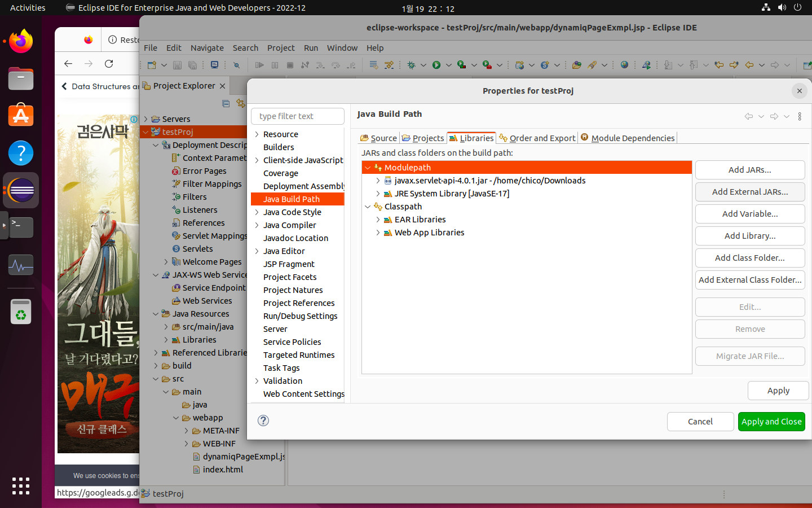
Task: Click the Open Web Browser globe icon
Action: [624, 65]
